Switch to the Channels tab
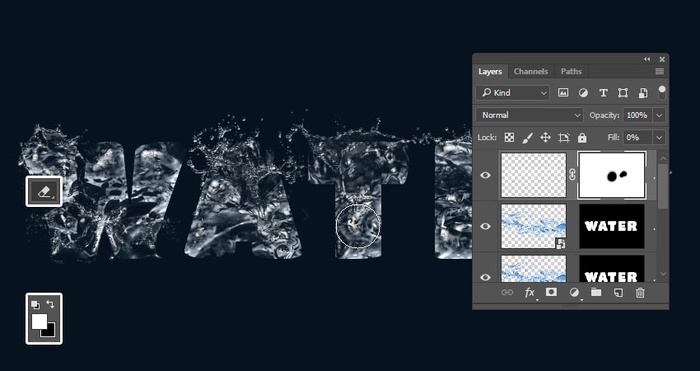The image size is (700, 371). point(531,71)
